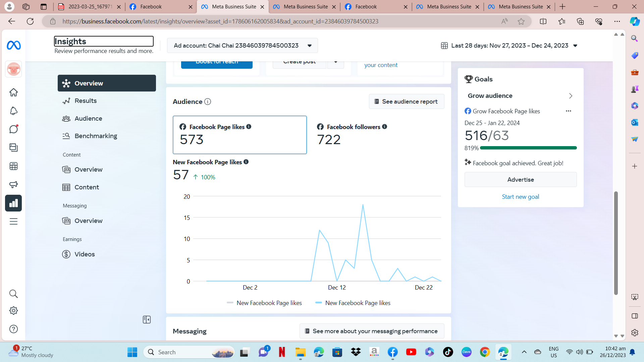The width and height of the screenshot is (644, 362).
Task: Open browser Settings and more ellipsis
Action: [617, 21]
